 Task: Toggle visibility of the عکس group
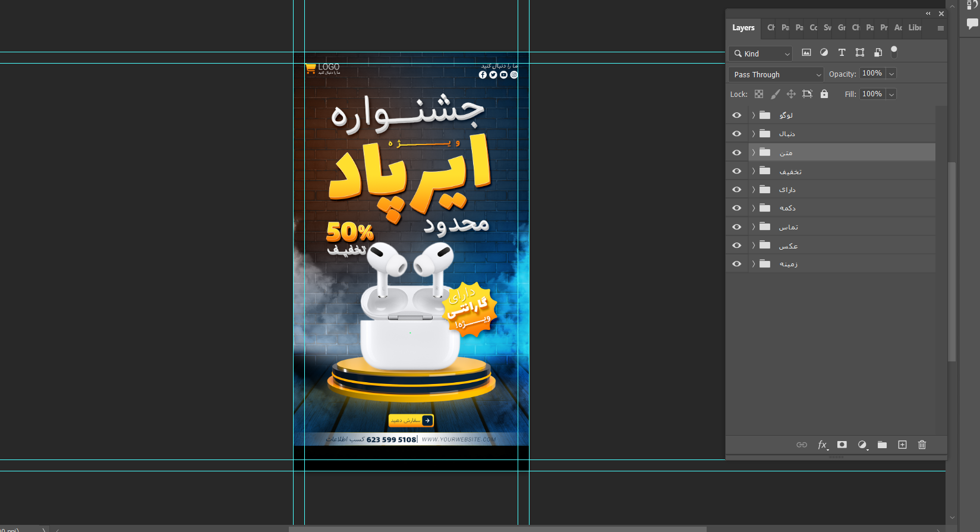(x=737, y=245)
